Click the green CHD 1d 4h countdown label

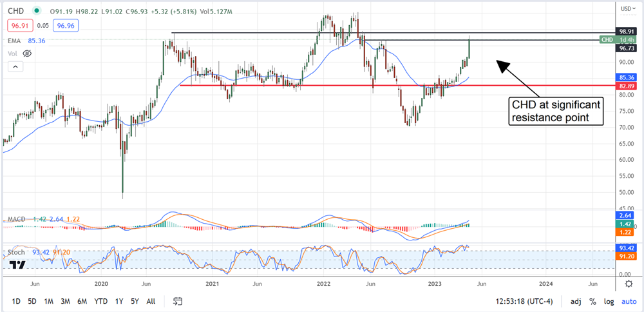click(x=618, y=40)
